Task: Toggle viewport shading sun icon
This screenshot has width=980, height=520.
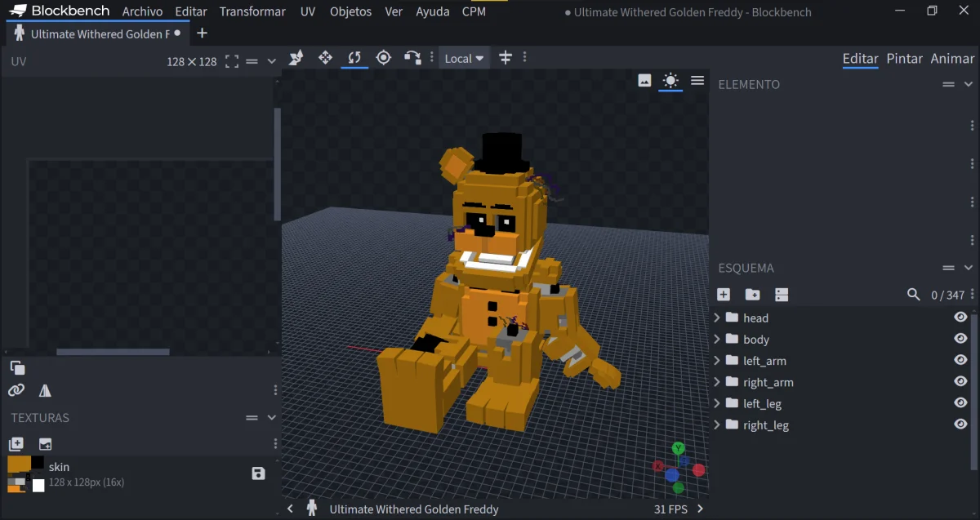Action: (670, 80)
